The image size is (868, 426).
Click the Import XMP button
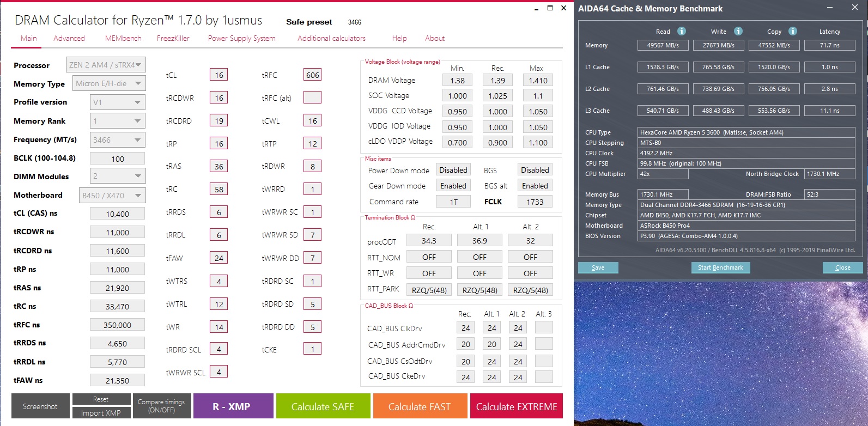tap(101, 413)
